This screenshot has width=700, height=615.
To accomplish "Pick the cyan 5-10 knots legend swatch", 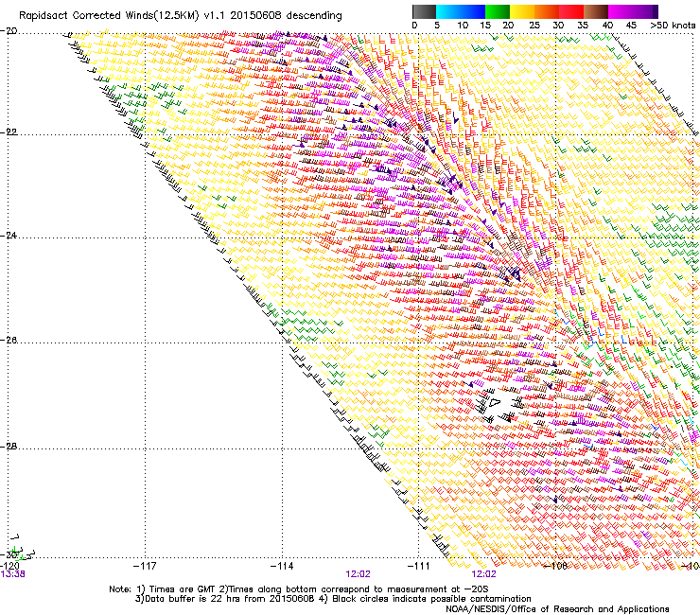I will tap(448, 11).
